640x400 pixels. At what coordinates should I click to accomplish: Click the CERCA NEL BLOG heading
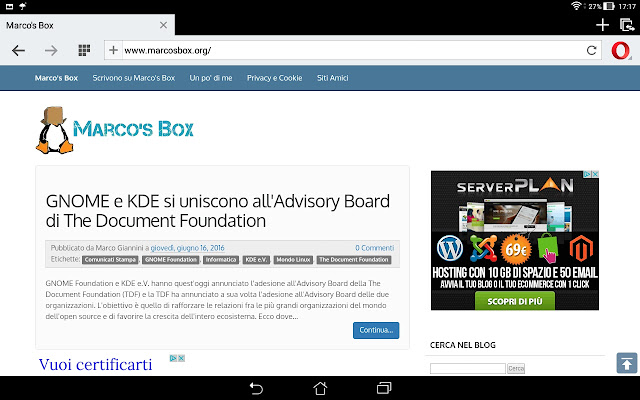click(463, 345)
